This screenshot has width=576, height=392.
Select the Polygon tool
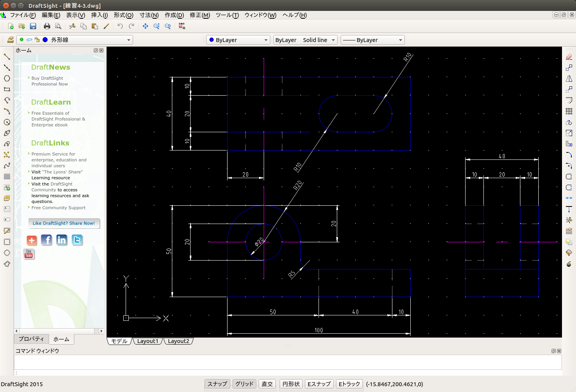(7, 79)
